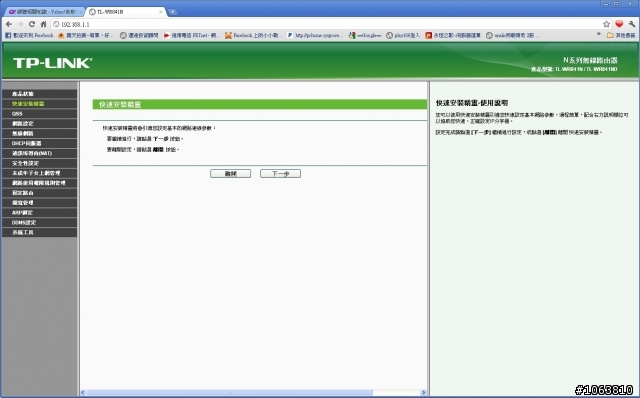Screen dimensions: 640x398
Task: Maximize the browser window
Action: click(616, 3)
